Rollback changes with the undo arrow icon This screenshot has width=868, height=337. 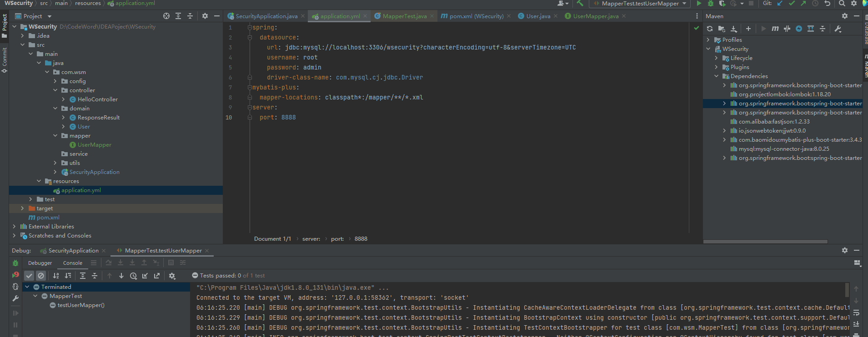pyautogui.click(x=827, y=3)
